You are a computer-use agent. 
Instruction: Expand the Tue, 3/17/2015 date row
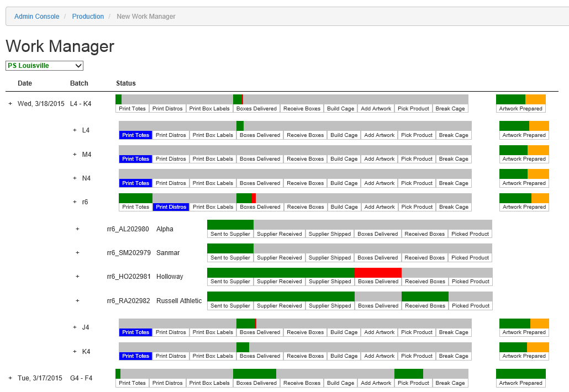pyautogui.click(x=10, y=378)
